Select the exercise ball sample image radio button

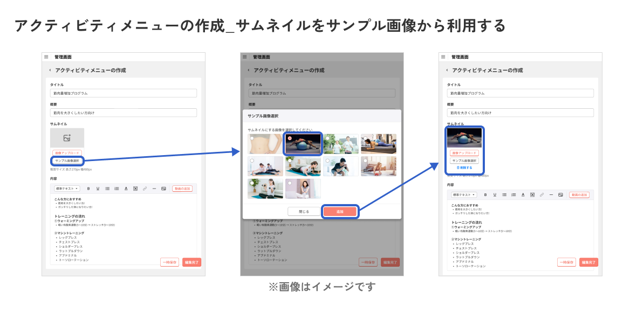tap(290, 138)
